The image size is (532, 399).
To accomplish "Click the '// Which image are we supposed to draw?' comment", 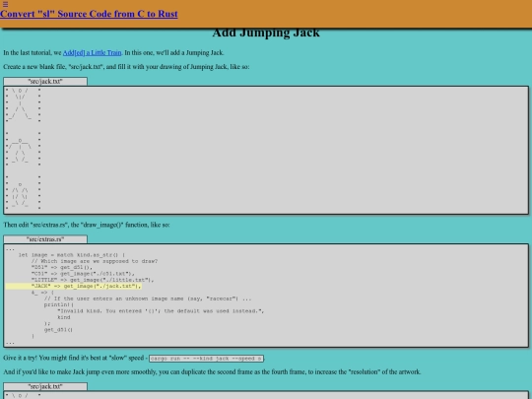I will pos(95,261).
